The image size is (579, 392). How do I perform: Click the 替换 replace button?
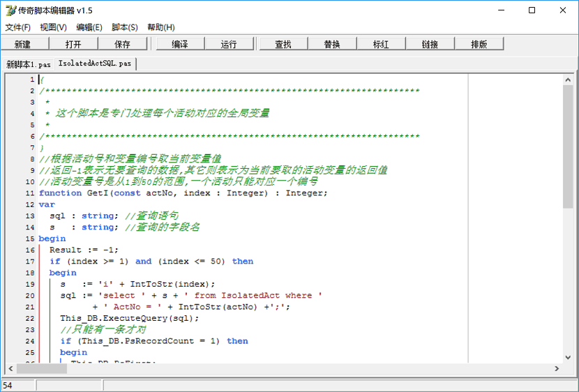point(332,44)
